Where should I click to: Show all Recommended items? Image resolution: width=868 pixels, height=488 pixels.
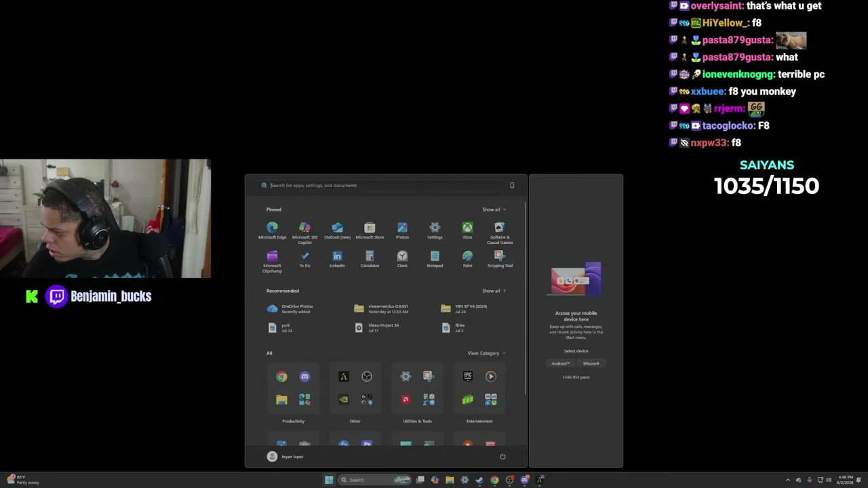click(x=494, y=291)
